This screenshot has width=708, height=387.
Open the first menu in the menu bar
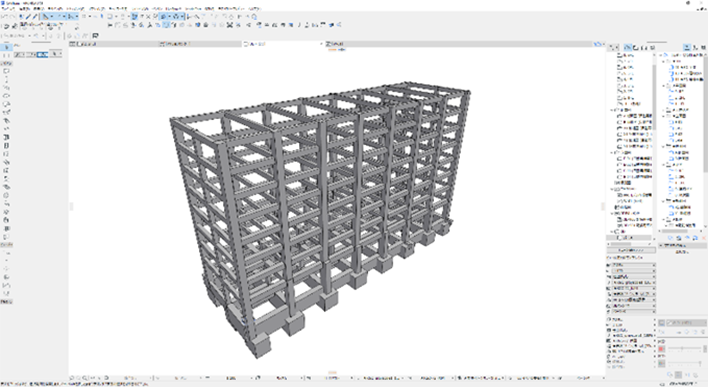pyautogui.click(x=9, y=9)
